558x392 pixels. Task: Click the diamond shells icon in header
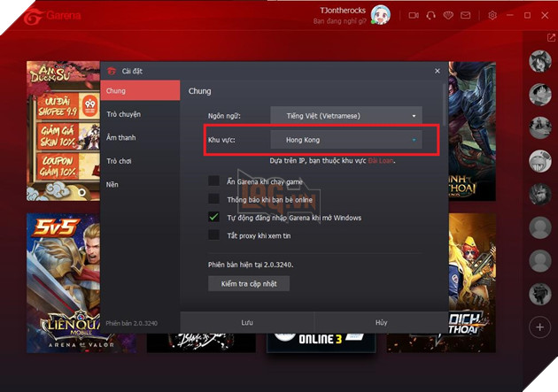click(449, 15)
